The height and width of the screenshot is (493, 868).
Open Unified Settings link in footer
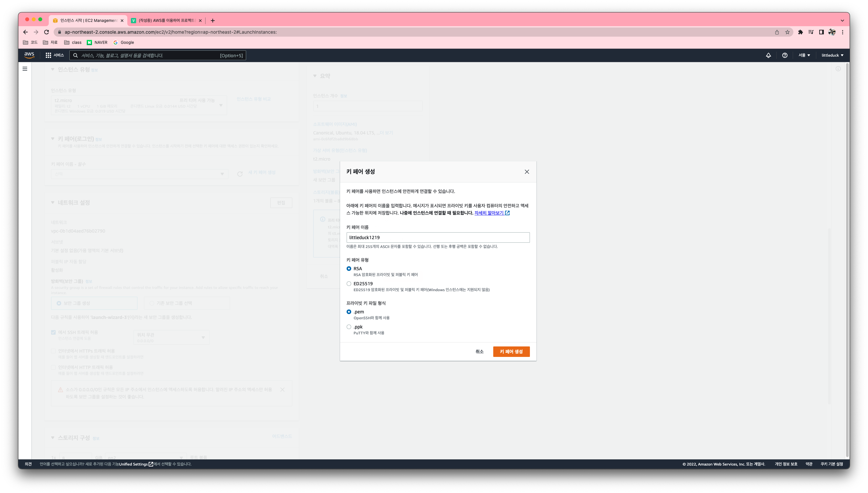[x=136, y=464]
